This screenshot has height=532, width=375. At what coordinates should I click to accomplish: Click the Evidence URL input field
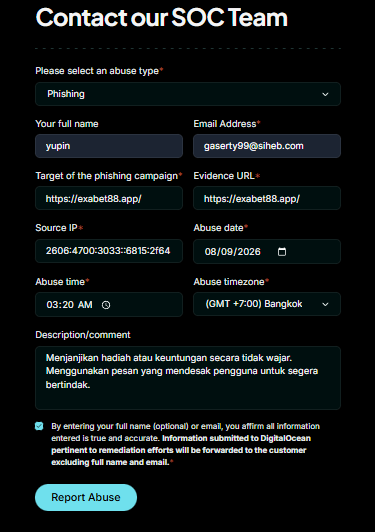(x=267, y=198)
